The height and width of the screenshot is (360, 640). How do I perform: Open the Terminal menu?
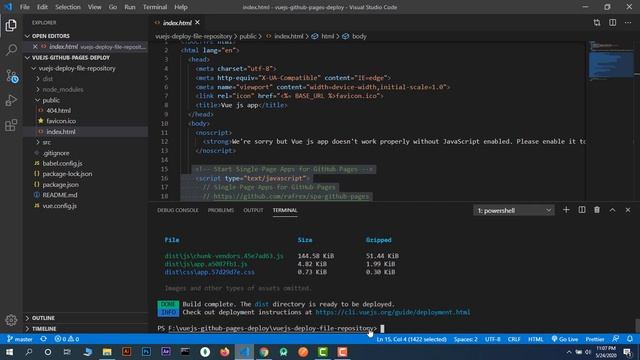pyautogui.click(x=155, y=7)
